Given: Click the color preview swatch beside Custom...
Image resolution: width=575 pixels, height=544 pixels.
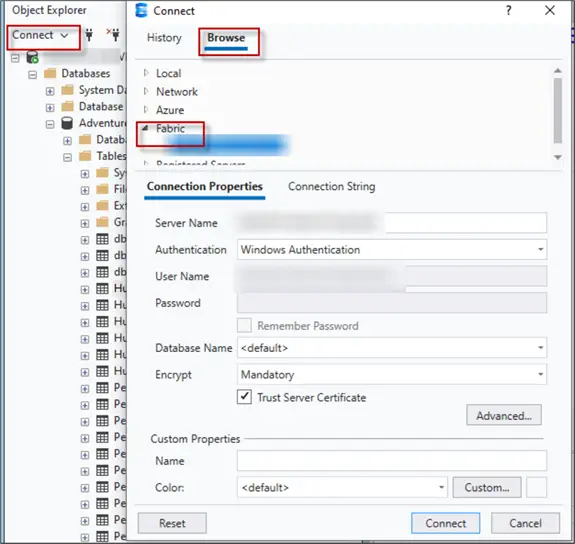Looking at the screenshot, I should (536, 487).
